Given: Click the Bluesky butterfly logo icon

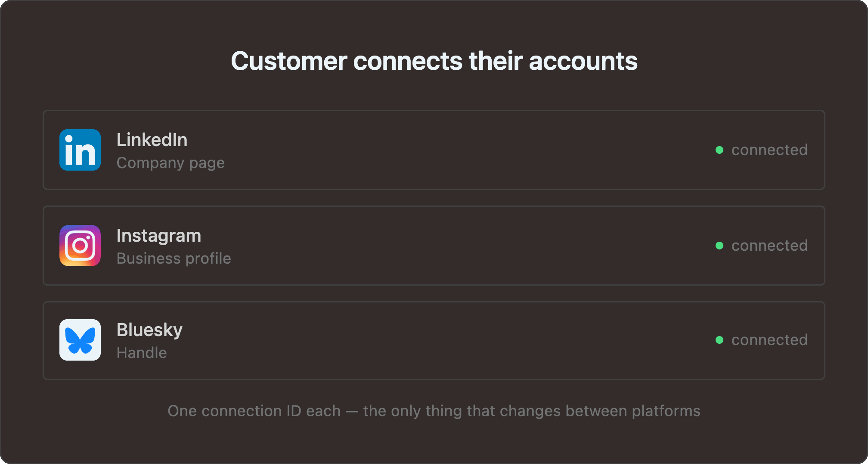Looking at the screenshot, I should pyautogui.click(x=80, y=340).
